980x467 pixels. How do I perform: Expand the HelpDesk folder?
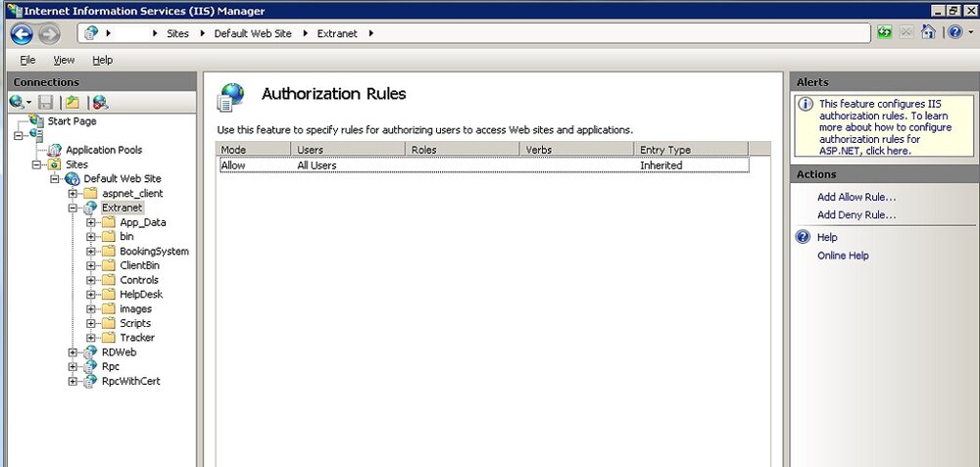pos(90,294)
